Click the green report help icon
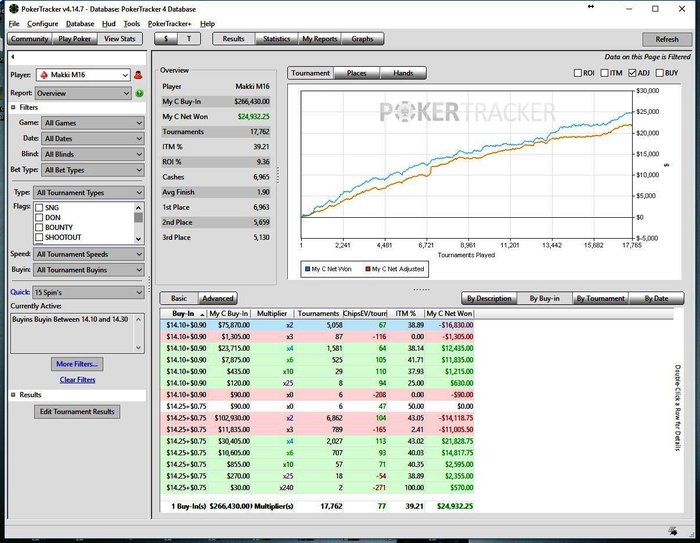 139,93
